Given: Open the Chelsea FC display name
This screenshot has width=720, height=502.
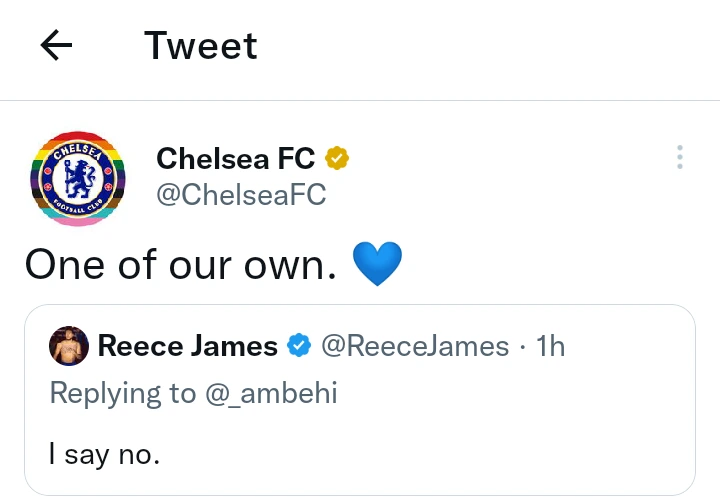Looking at the screenshot, I should pyautogui.click(x=235, y=157).
